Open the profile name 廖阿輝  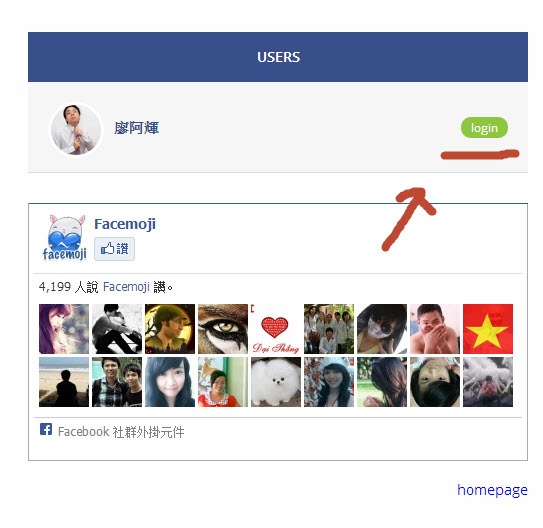click(136, 128)
